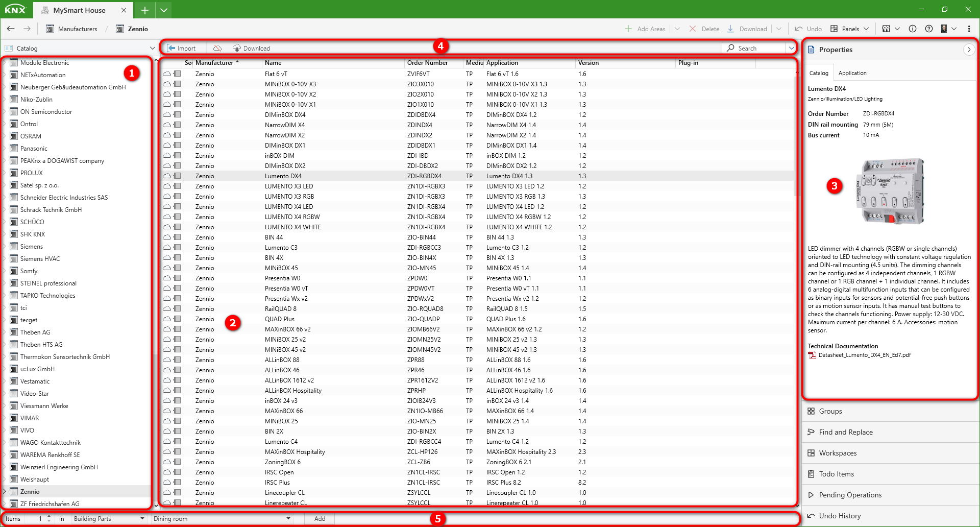Open the Find and Replace panel
980x527 pixels.
point(845,432)
